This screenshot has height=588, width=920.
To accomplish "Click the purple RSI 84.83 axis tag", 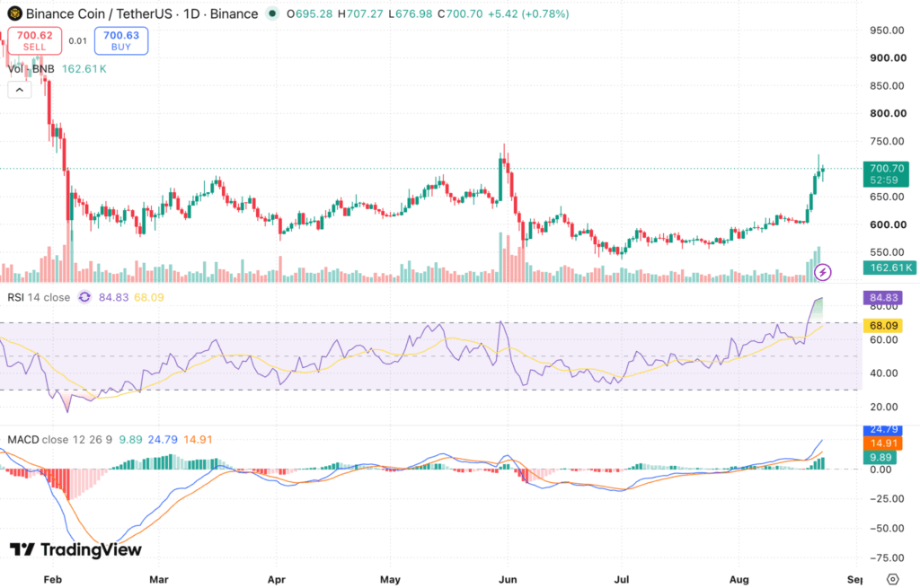I will pyautogui.click(x=884, y=297).
